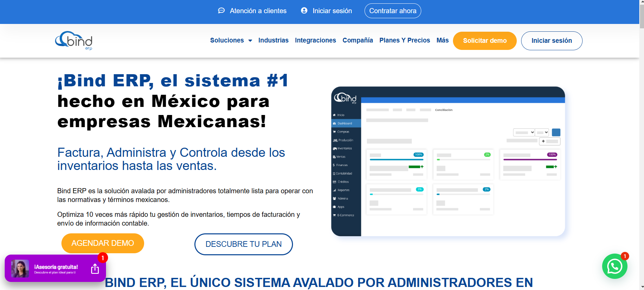Open Planes Y Precios
Image resolution: width=644 pixels, height=290 pixels.
click(404, 40)
